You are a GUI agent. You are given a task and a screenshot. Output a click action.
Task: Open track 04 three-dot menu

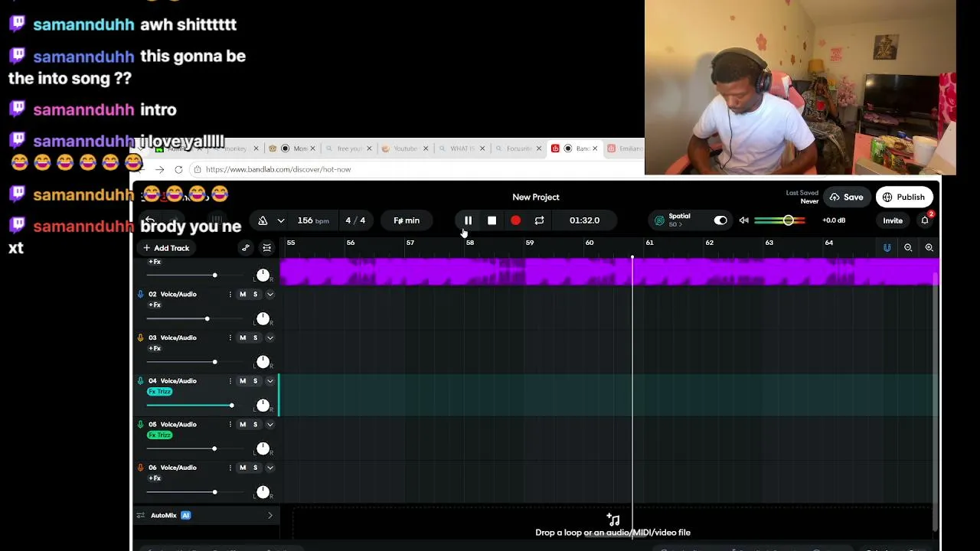[230, 381]
